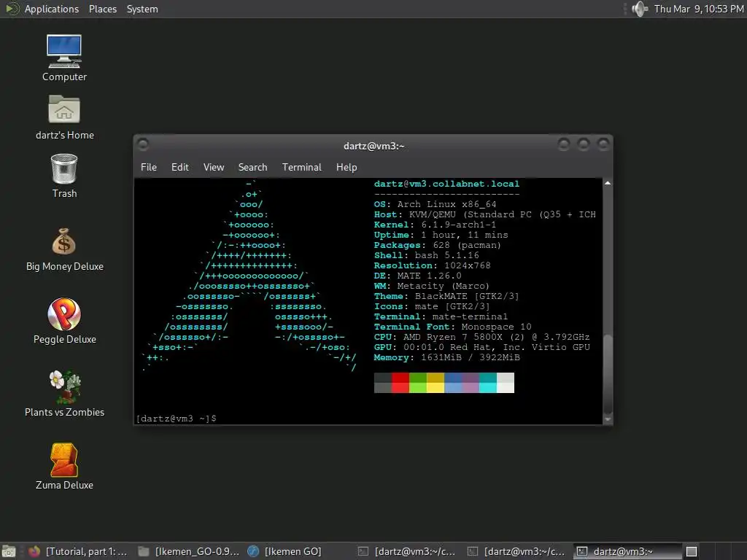Click the Kernel: 6.1.9-arch1-1 line
The image size is (747, 560).
435,225
